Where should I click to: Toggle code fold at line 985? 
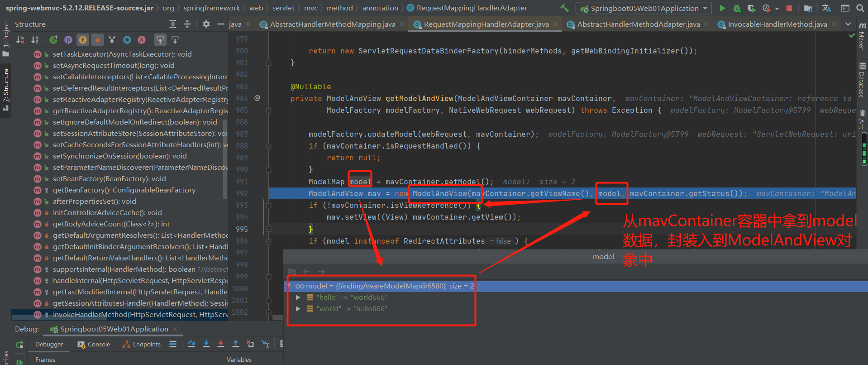[x=269, y=110]
